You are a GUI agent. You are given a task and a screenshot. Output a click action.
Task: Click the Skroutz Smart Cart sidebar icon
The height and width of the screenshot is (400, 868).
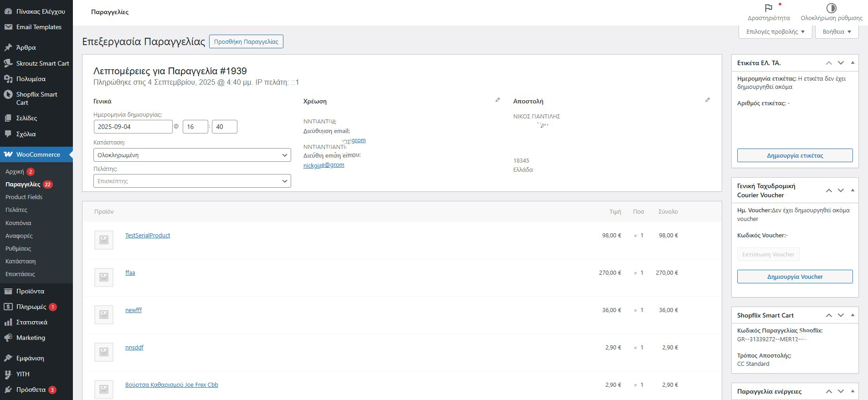click(8, 63)
